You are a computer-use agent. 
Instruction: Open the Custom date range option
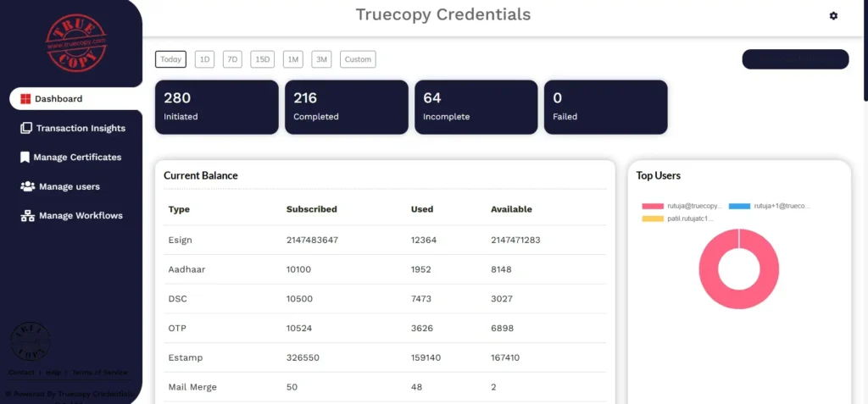pyautogui.click(x=358, y=59)
